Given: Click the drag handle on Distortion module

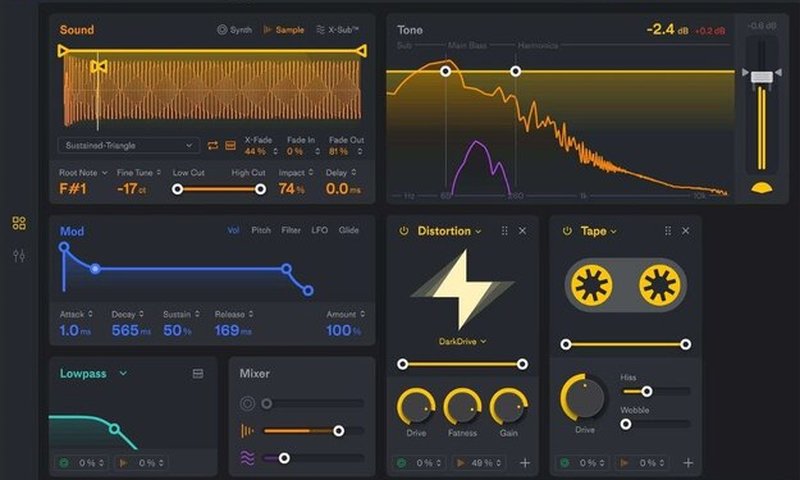Looking at the screenshot, I should pos(500,231).
